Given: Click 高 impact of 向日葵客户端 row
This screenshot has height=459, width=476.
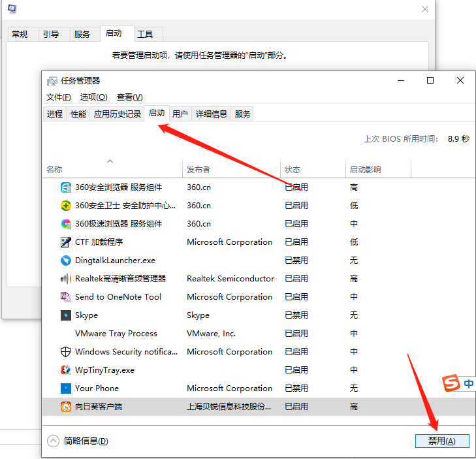Looking at the screenshot, I should (354, 407).
